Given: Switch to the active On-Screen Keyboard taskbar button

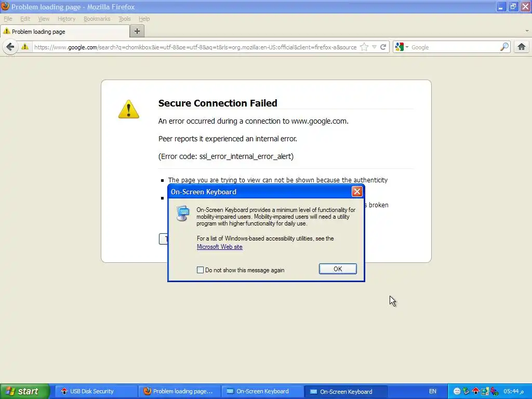Looking at the screenshot, I should click(345, 391).
